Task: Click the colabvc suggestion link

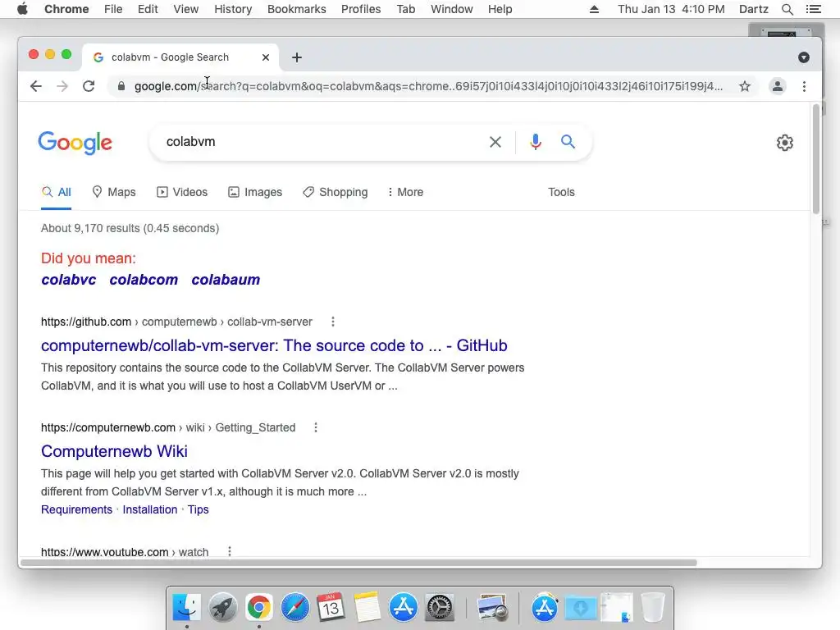Action: tap(69, 280)
